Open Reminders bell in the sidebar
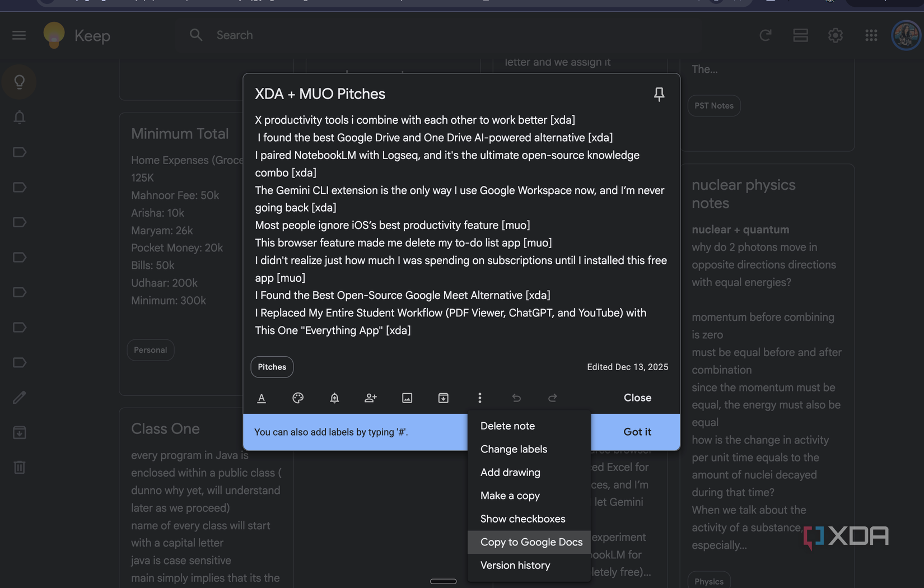Image resolution: width=924 pixels, height=588 pixels. click(x=20, y=117)
